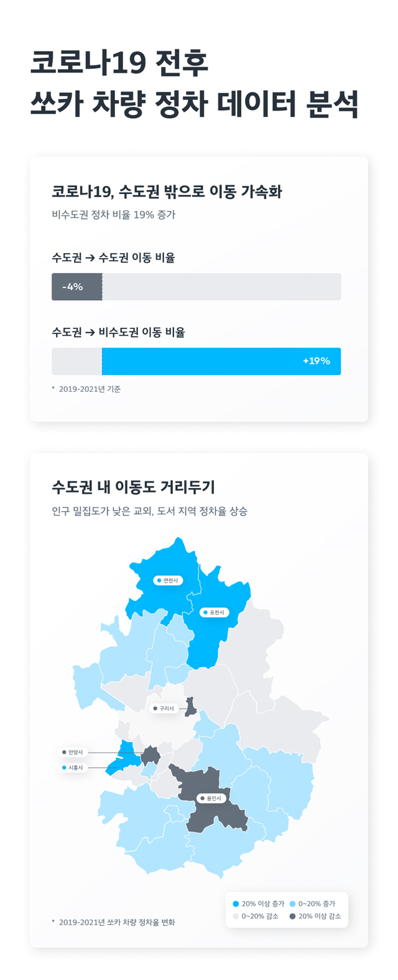
Task: Click the blue +19% bar
Action: (221, 361)
